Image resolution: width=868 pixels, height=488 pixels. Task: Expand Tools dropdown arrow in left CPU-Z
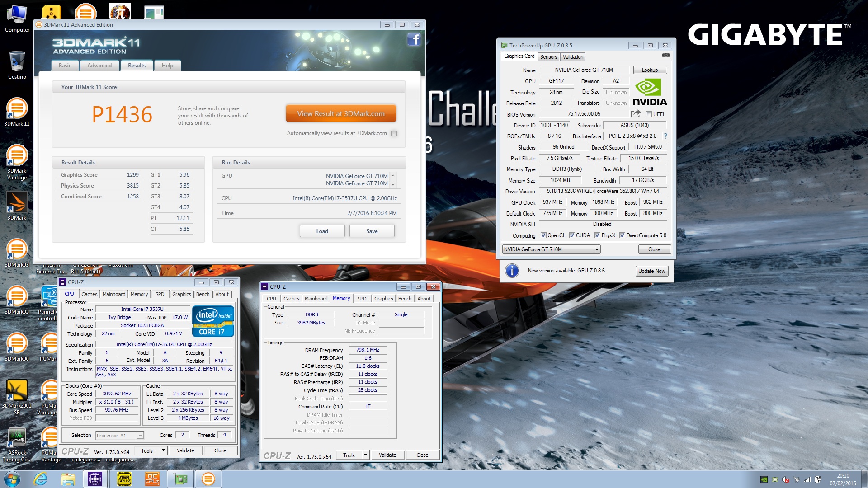[x=164, y=450]
